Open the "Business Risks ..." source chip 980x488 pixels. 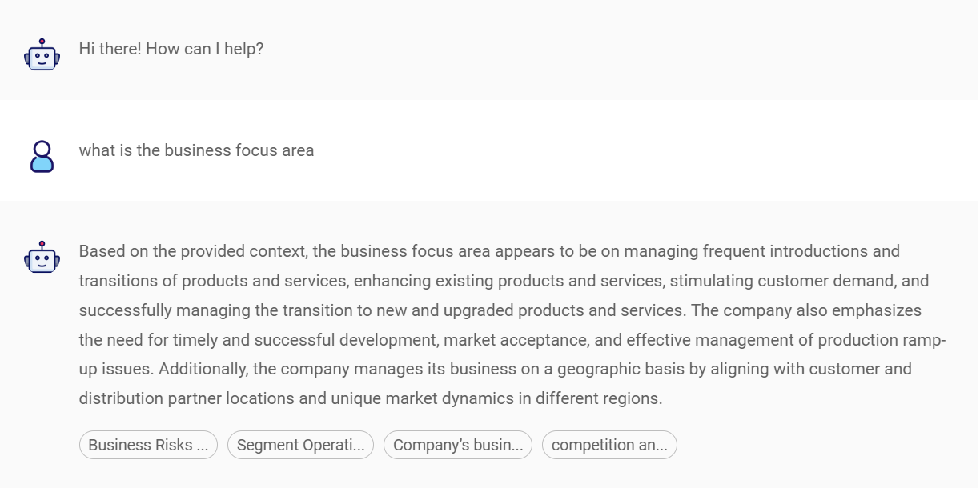click(x=148, y=446)
